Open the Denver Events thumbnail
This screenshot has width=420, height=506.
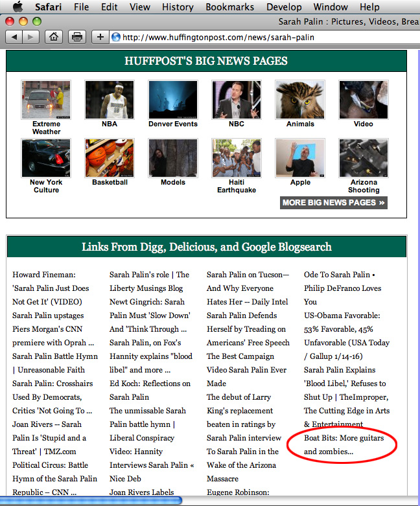(x=173, y=100)
